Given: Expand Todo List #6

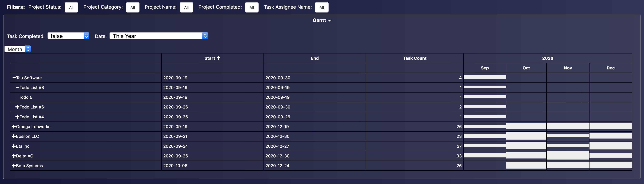Looking at the screenshot, I should click(x=17, y=107).
